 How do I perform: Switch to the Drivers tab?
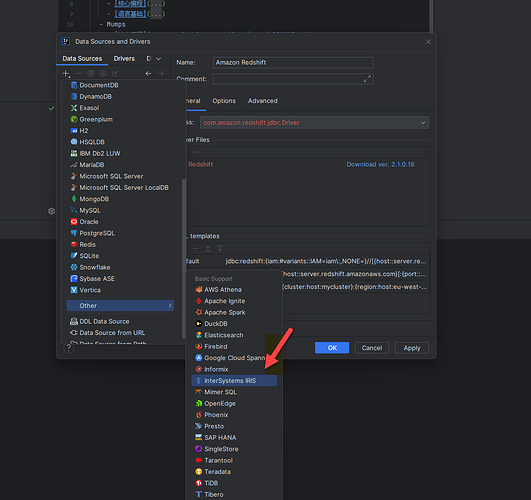coord(124,59)
